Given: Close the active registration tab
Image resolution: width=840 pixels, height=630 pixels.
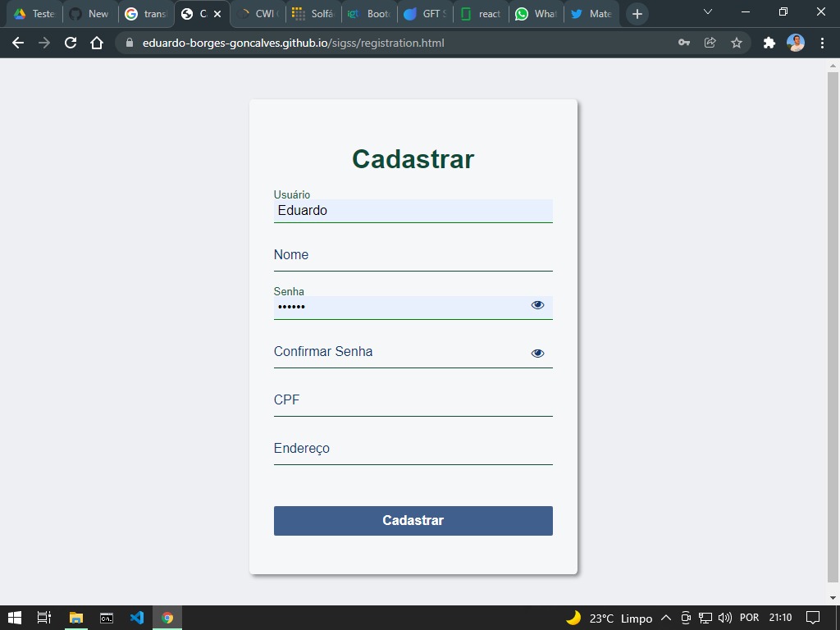Looking at the screenshot, I should (217, 14).
